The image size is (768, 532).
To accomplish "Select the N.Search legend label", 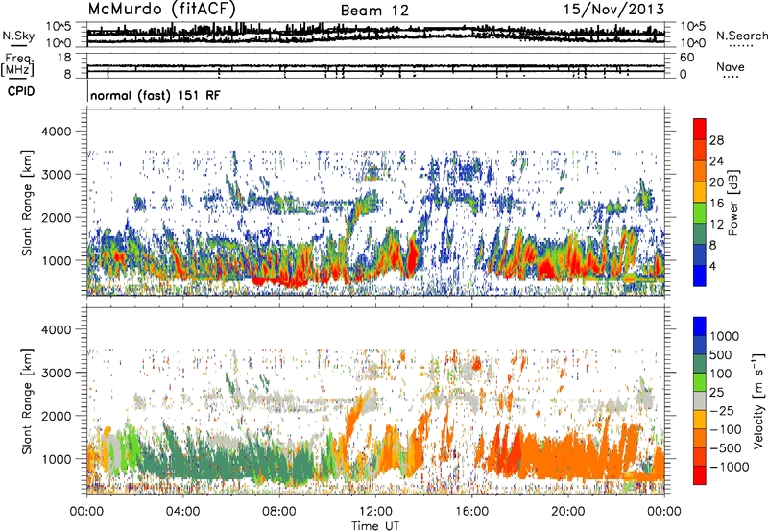I will click(741, 36).
